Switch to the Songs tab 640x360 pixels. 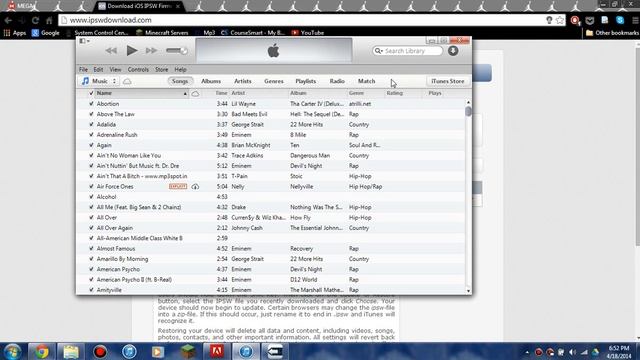(x=180, y=81)
